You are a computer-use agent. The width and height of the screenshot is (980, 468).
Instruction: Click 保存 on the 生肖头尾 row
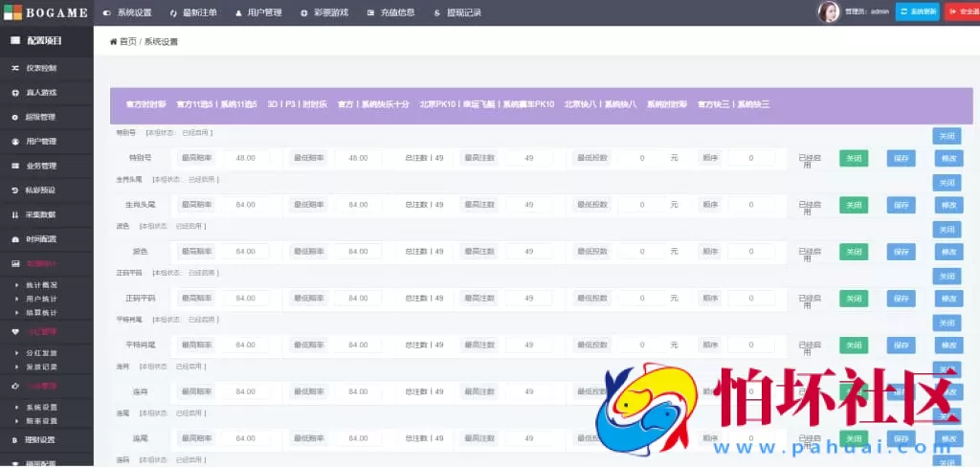click(902, 205)
